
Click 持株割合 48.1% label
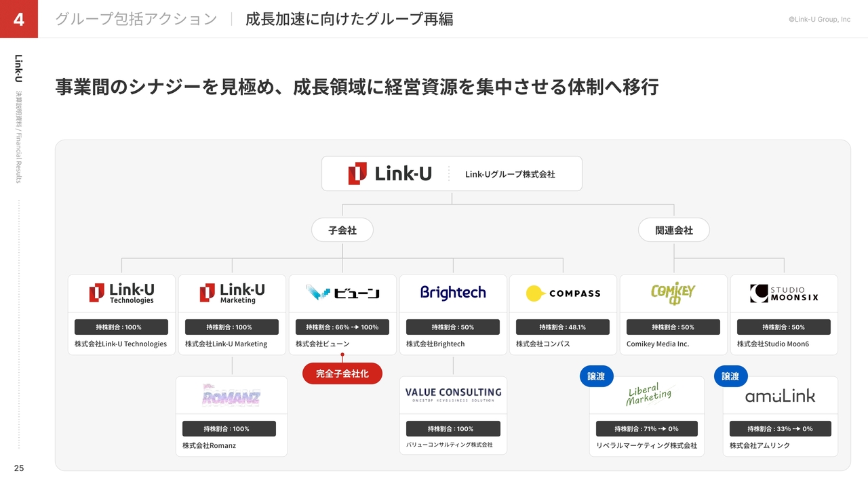563,327
